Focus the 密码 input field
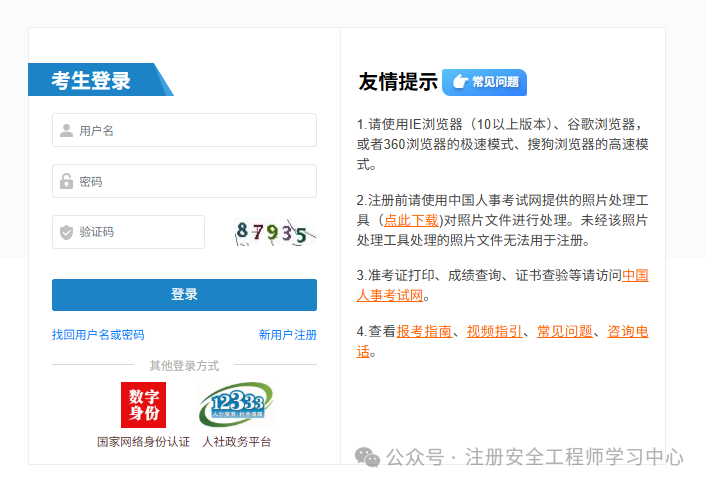The width and height of the screenshot is (706, 485). [184, 181]
